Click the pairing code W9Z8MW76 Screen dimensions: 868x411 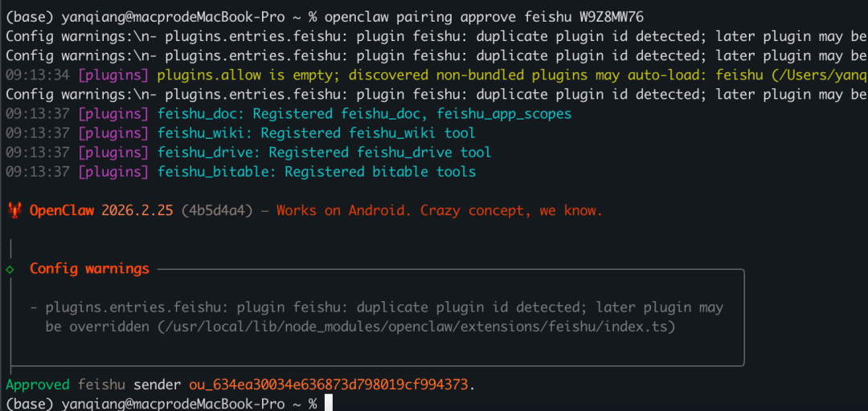pos(611,17)
